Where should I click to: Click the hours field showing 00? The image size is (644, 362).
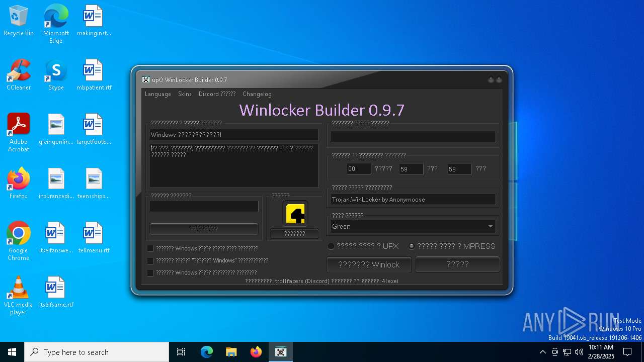pos(359,169)
